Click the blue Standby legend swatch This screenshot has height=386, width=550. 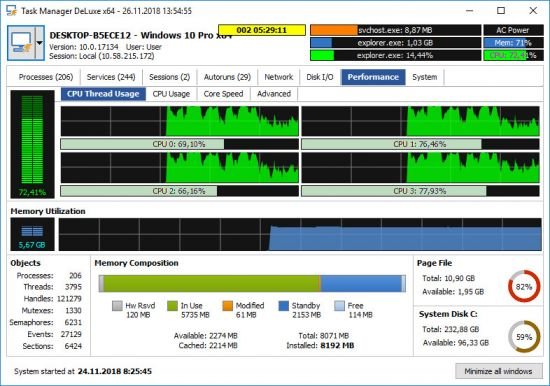tap(283, 306)
